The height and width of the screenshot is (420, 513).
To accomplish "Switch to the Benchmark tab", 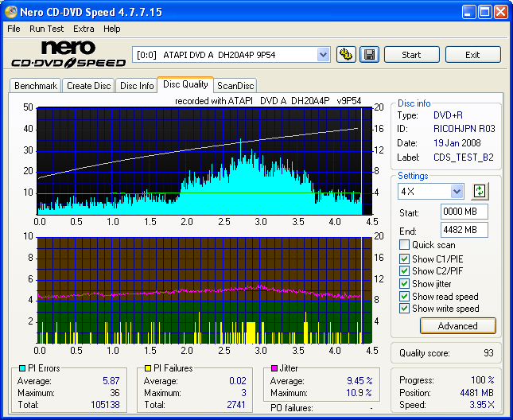I will [x=35, y=86].
